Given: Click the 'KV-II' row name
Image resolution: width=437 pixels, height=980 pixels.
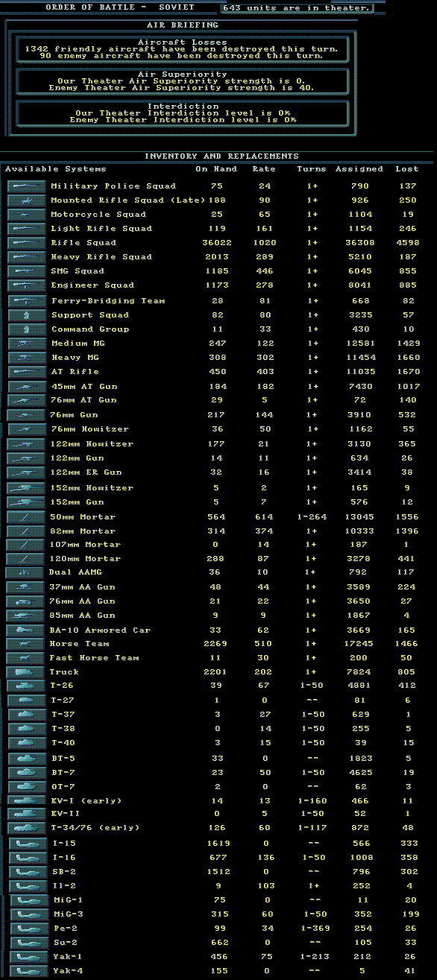Looking at the screenshot, I should click(x=65, y=815).
